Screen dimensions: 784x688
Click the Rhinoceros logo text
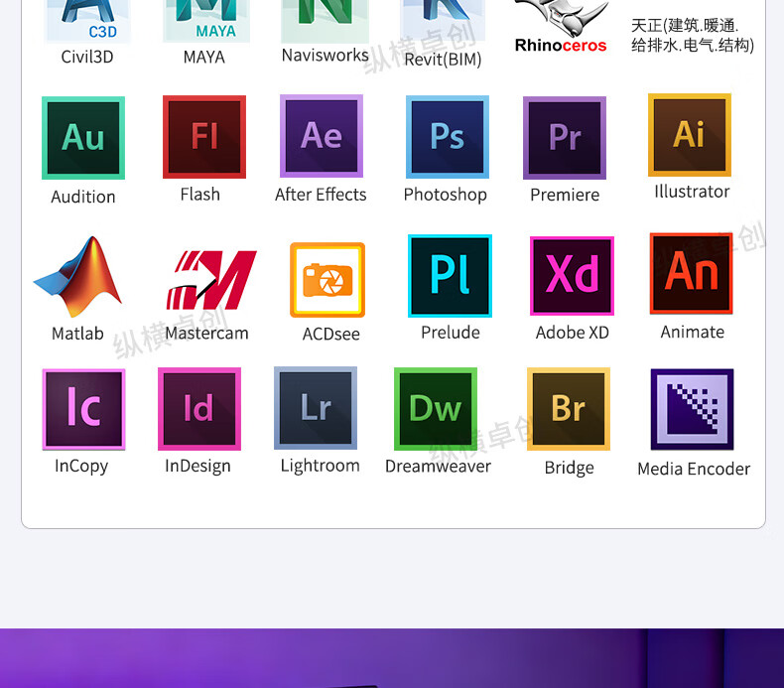pos(561,45)
